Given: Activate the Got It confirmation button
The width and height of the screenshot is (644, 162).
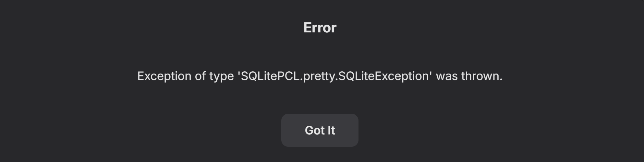Looking at the screenshot, I should coord(320,130).
